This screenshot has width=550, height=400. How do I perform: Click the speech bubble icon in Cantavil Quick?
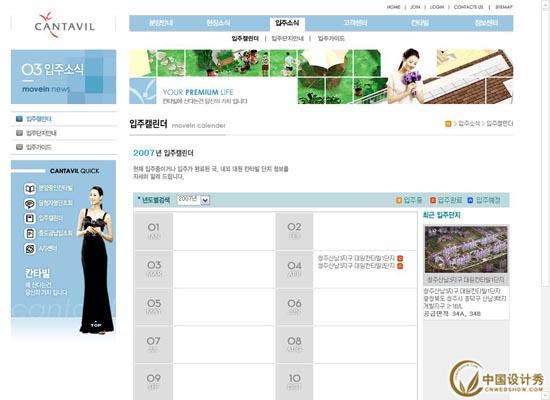coord(30,204)
